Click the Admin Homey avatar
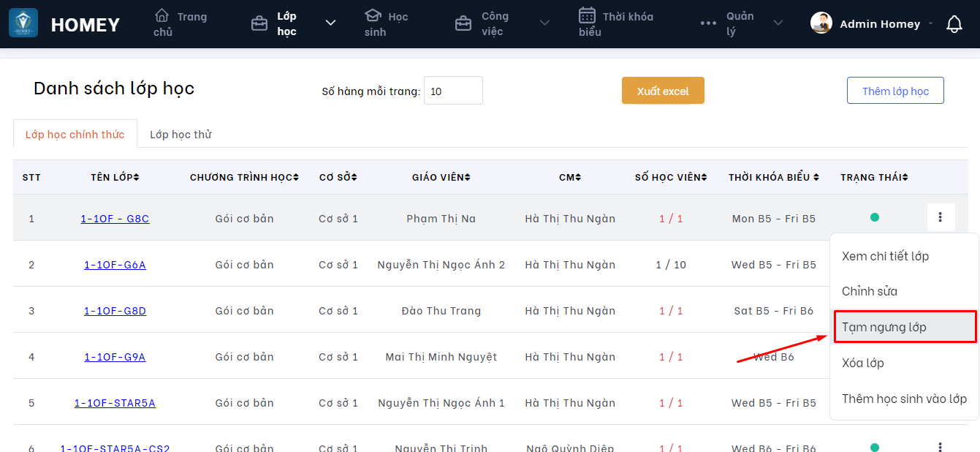Screen dimensions: 980x452 point(821,23)
